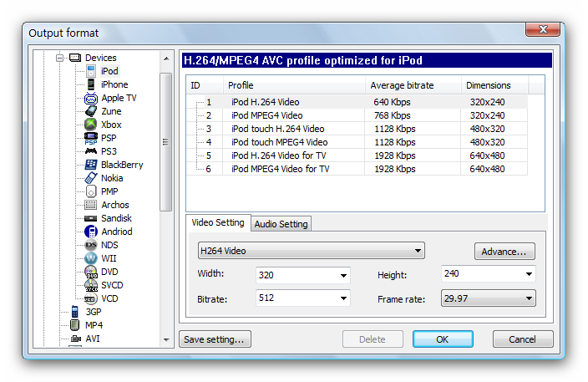The width and height of the screenshot is (588, 382).
Task: Select the Nokia phone icon
Action: point(91,178)
